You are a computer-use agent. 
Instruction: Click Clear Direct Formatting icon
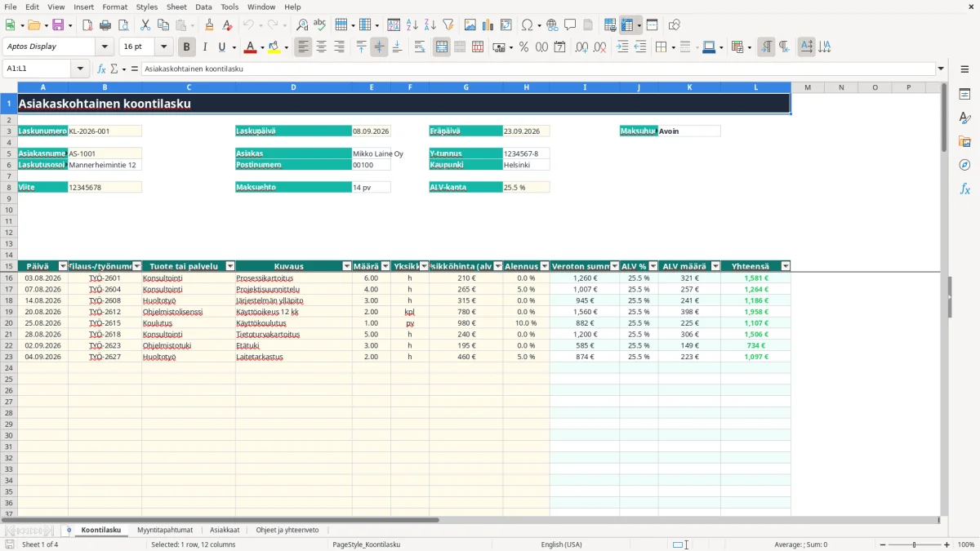(227, 25)
